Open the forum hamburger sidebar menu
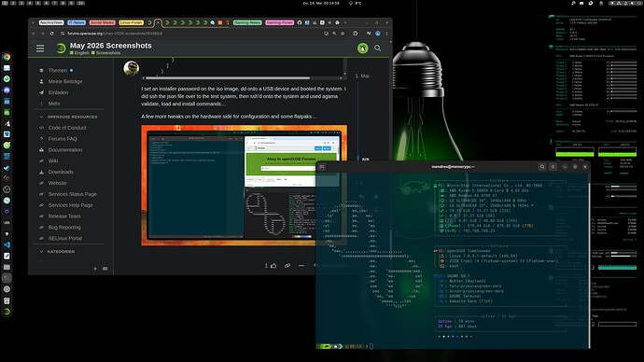Screen dimensions: 644x362 40,49
